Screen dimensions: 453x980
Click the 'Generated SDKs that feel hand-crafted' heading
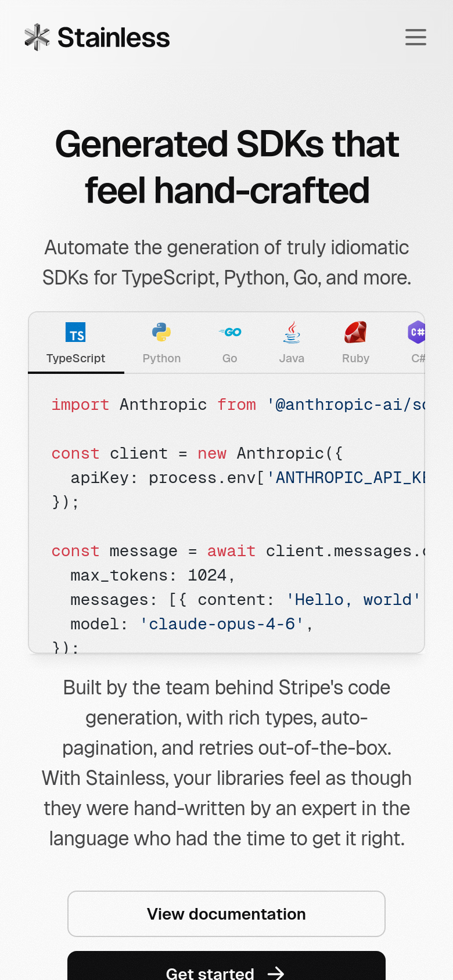(x=227, y=167)
